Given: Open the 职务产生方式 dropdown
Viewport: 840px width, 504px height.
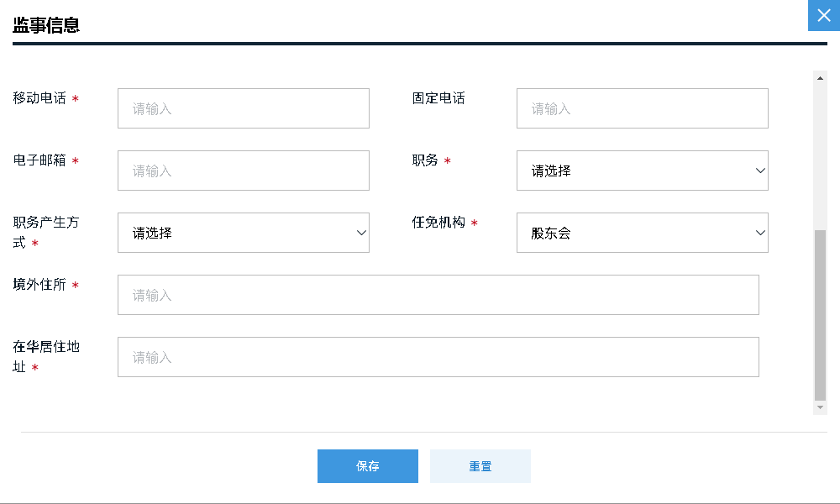Looking at the screenshot, I should [x=244, y=233].
